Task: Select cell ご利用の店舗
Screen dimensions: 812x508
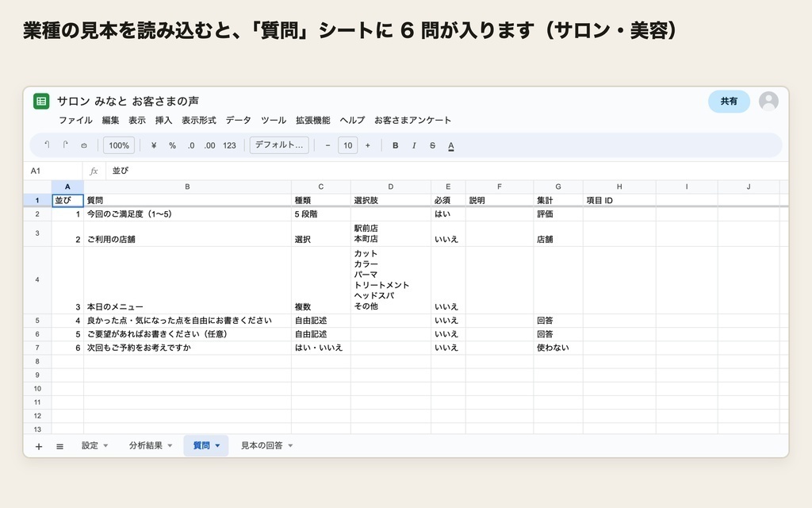Action: click(x=187, y=234)
